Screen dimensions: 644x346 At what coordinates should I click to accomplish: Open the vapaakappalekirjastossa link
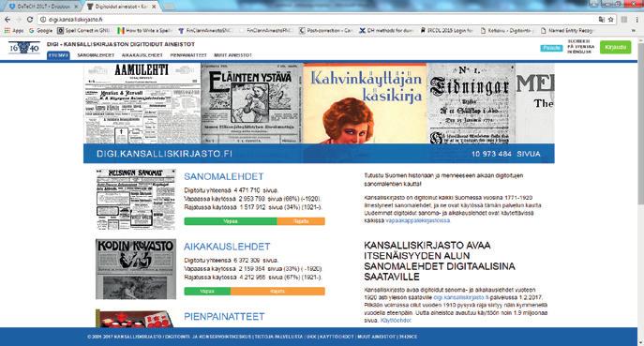tap(418, 220)
